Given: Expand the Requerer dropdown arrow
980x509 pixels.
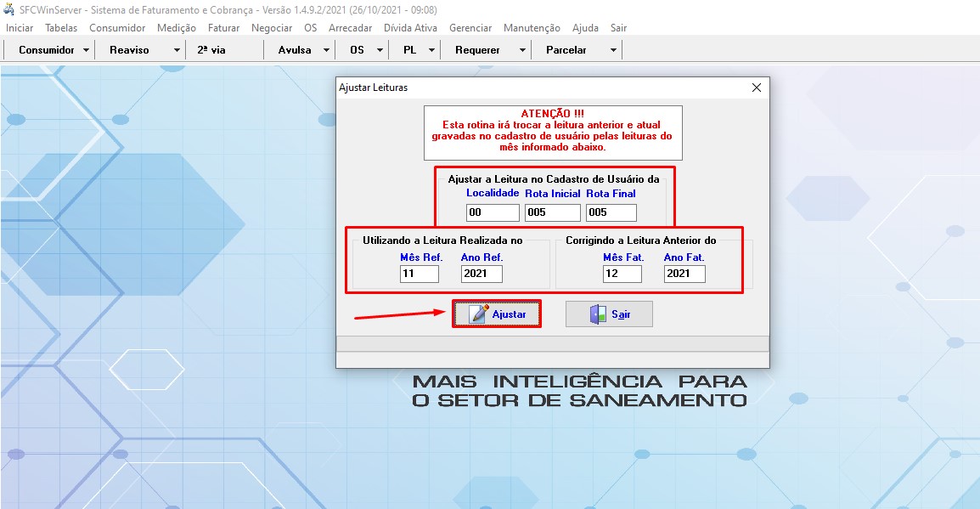Looking at the screenshot, I should (522, 50).
